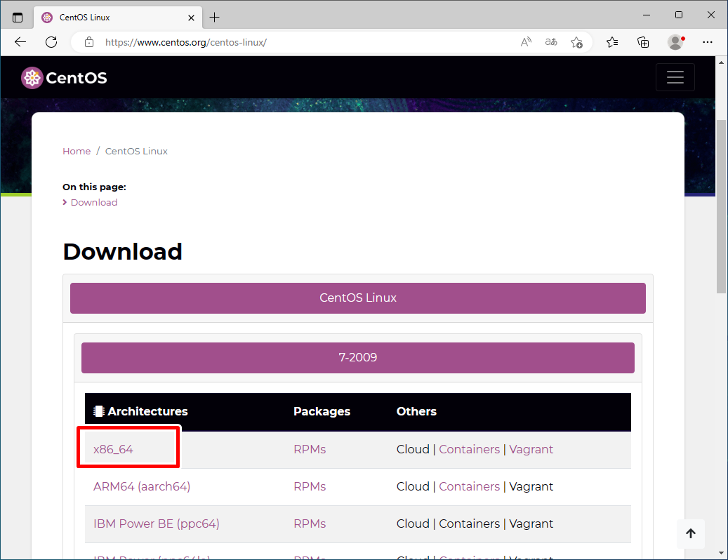Viewport: 728px width, 560px height.
Task: Add this page to favorites
Action: pyautogui.click(x=576, y=42)
